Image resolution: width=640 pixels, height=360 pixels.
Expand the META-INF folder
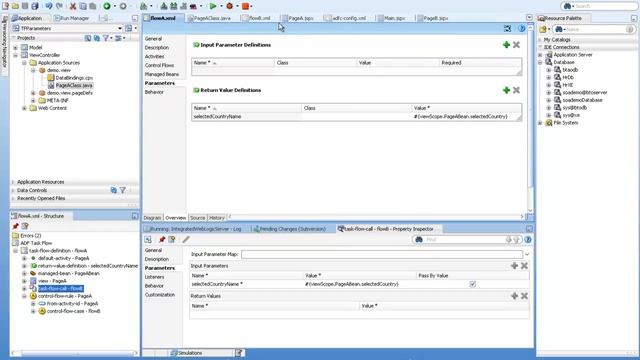[33, 100]
